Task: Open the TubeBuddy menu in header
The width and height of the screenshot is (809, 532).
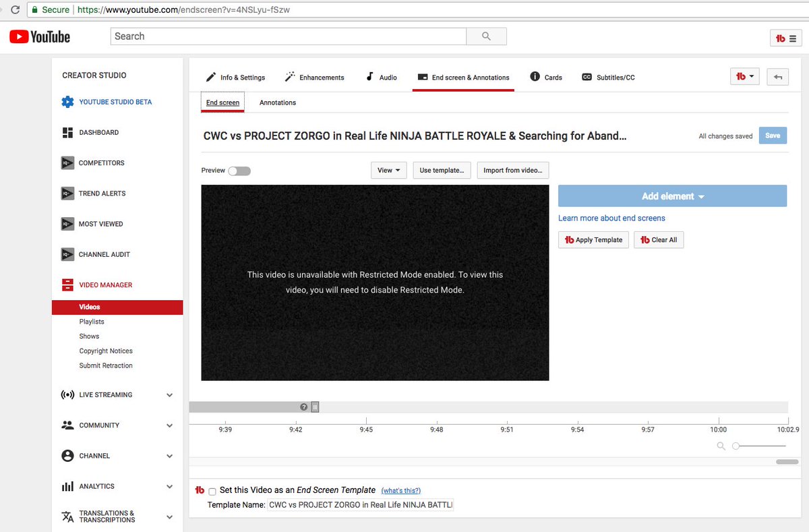Action: 785,38
